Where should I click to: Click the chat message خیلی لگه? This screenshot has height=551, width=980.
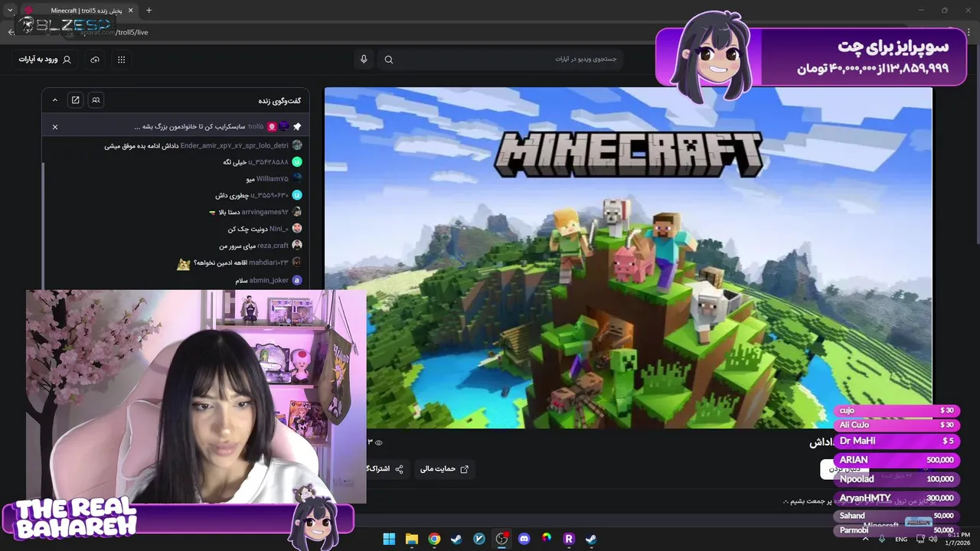[234, 162]
